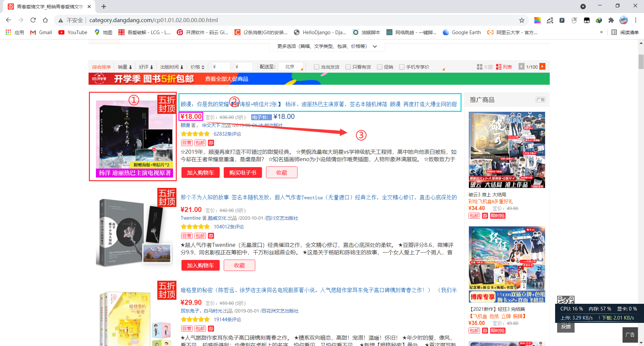The image size is (644, 346).
Task: Click the minimum price field
Action: [221, 67]
